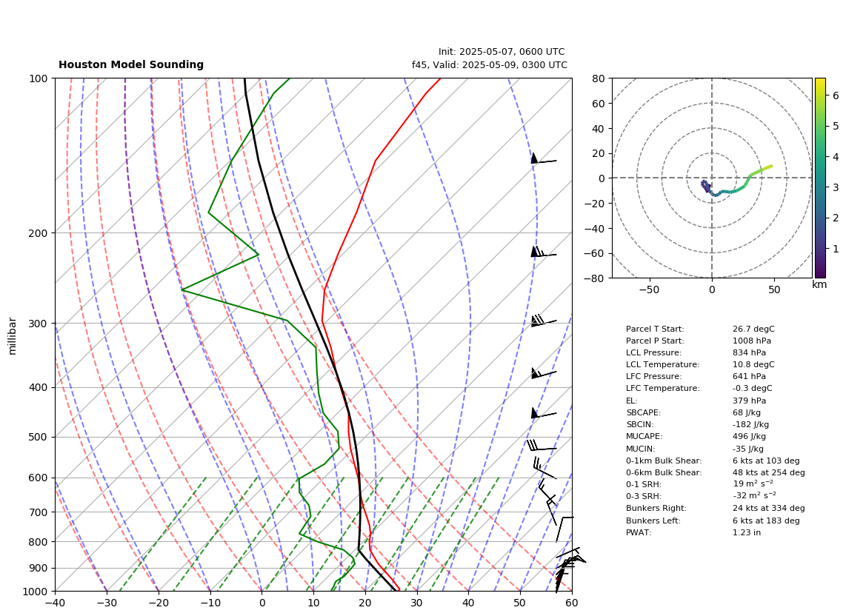Screen dimensions: 846x616
Task: Click the wind barb near 375 mb
Action: [543, 373]
